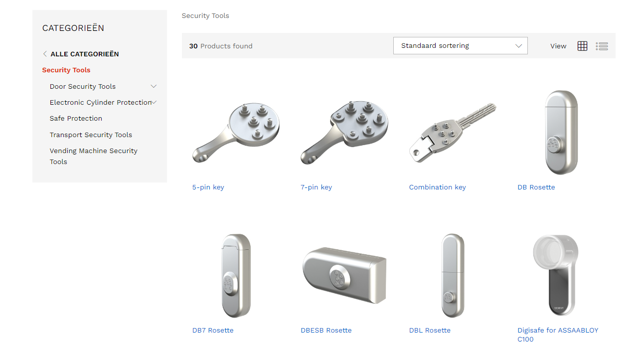
Task: Open Transport Security Tools category
Action: [x=91, y=135]
